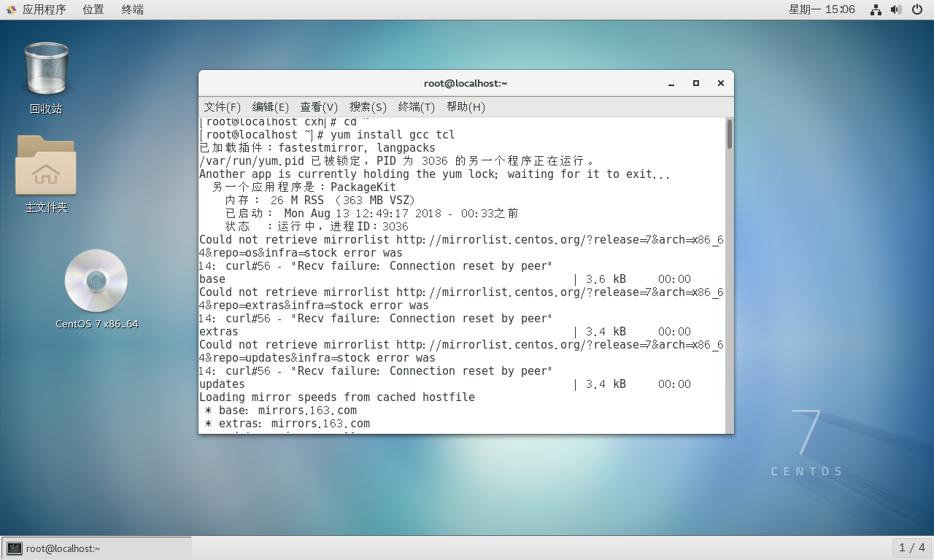Screen dimensions: 934x560
Task: Open the 查看(V) menu in terminal
Action: (x=319, y=107)
